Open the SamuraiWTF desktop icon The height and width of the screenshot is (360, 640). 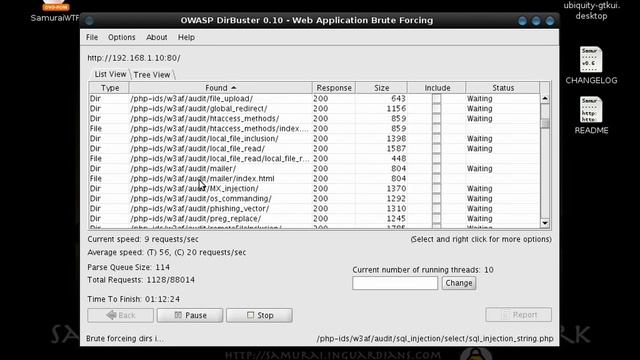56,11
